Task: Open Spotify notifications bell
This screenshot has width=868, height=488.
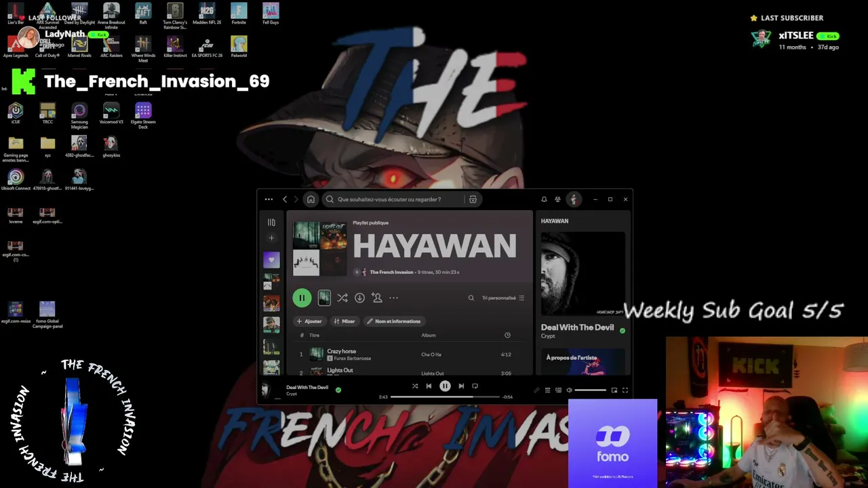Action: coord(544,199)
